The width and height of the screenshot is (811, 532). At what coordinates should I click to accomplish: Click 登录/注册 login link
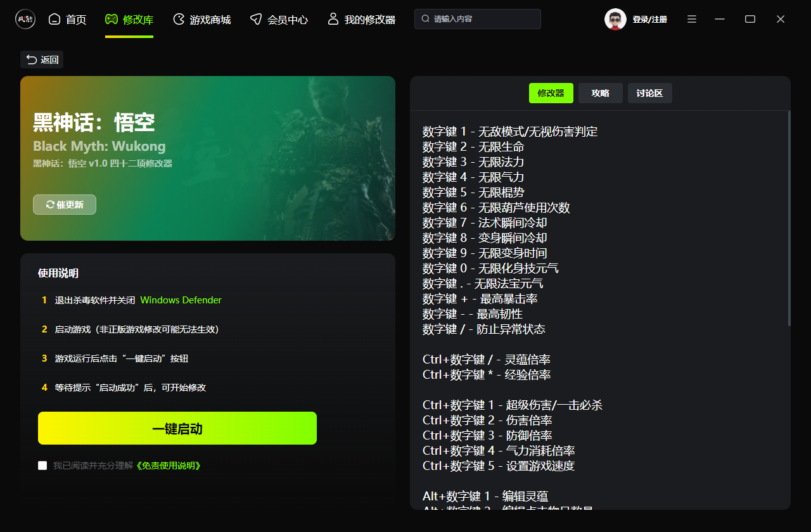pos(649,20)
